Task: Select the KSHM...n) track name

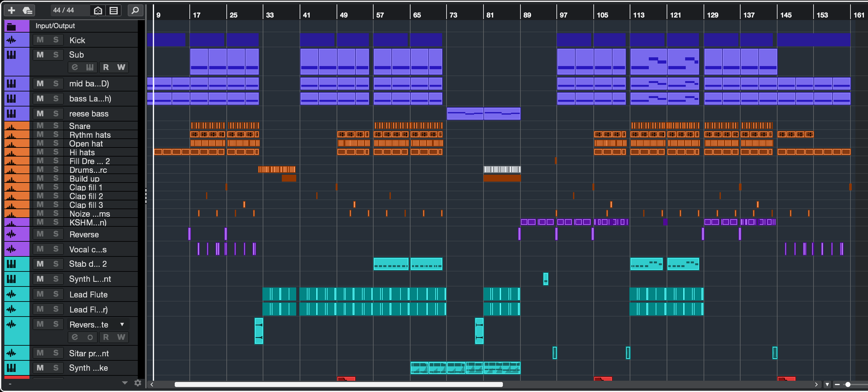Action: 88,223
